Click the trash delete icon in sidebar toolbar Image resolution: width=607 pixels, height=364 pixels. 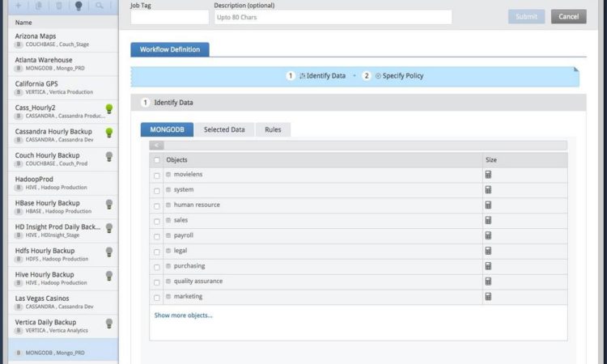[x=58, y=6]
